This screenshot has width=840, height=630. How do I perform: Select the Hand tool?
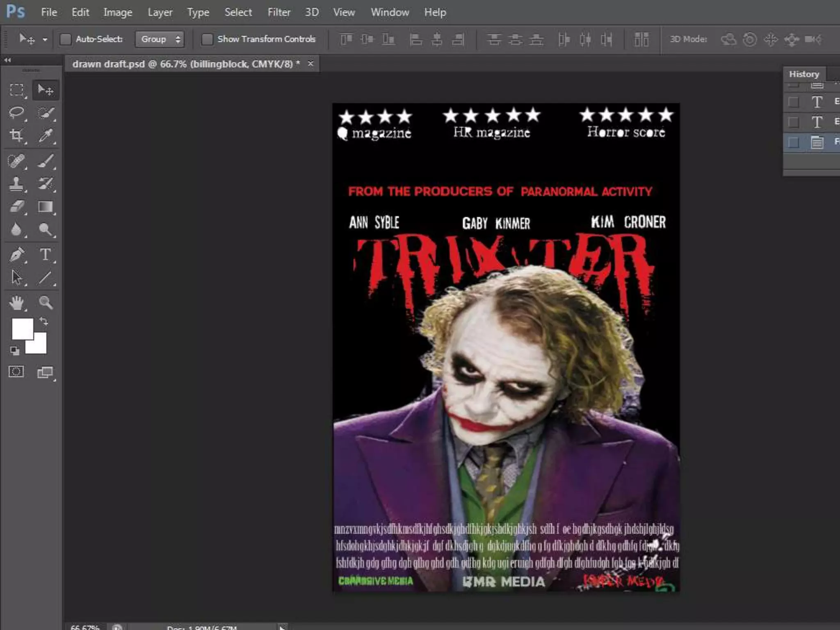tap(16, 303)
